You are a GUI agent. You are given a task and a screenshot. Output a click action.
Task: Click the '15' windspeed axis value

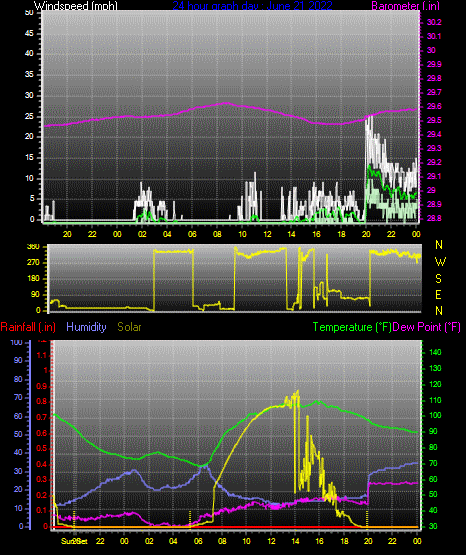(29, 158)
